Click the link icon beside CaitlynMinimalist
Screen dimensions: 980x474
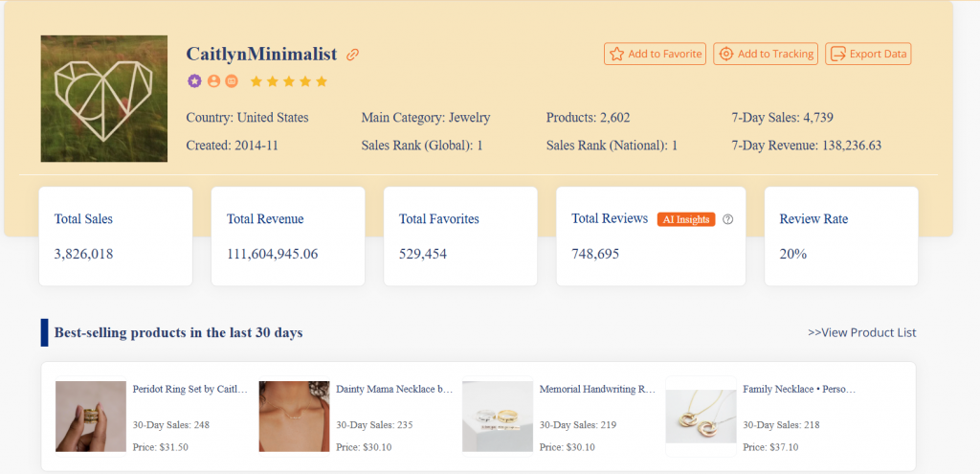pos(353,55)
